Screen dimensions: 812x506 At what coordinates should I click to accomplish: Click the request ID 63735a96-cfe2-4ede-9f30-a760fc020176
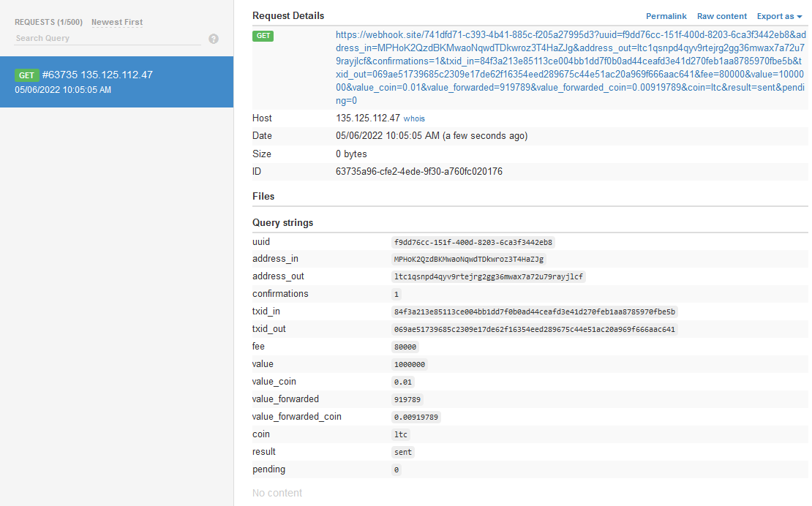[x=419, y=172]
